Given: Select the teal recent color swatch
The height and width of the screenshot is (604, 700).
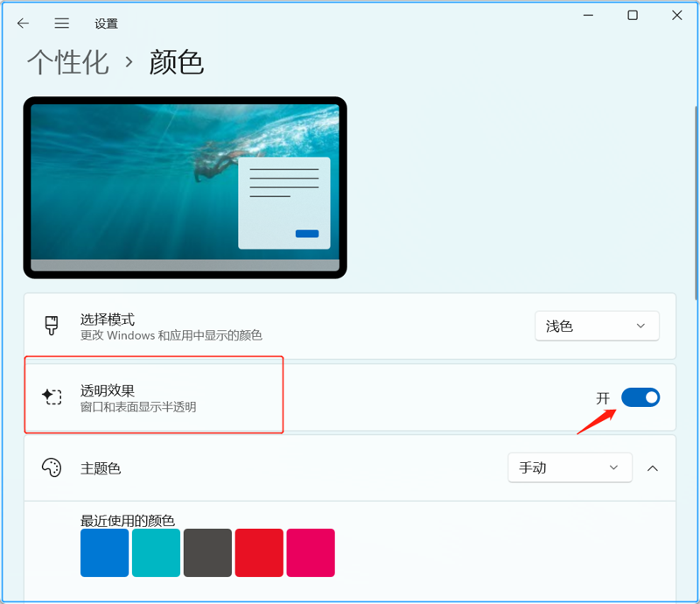Looking at the screenshot, I should (156, 552).
